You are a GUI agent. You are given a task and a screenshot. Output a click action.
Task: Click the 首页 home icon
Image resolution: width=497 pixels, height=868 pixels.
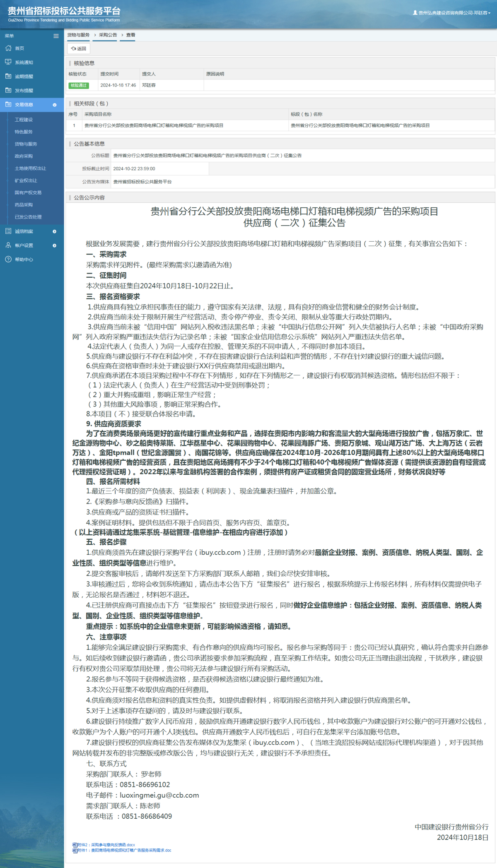coord(8,48)
